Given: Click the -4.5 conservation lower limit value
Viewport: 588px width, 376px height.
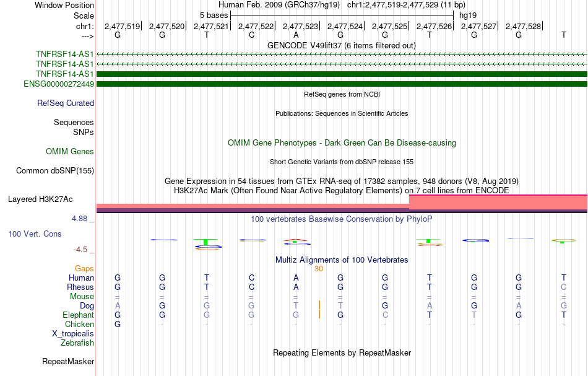Looking at the screenshot, I should (x=80, y=250).
